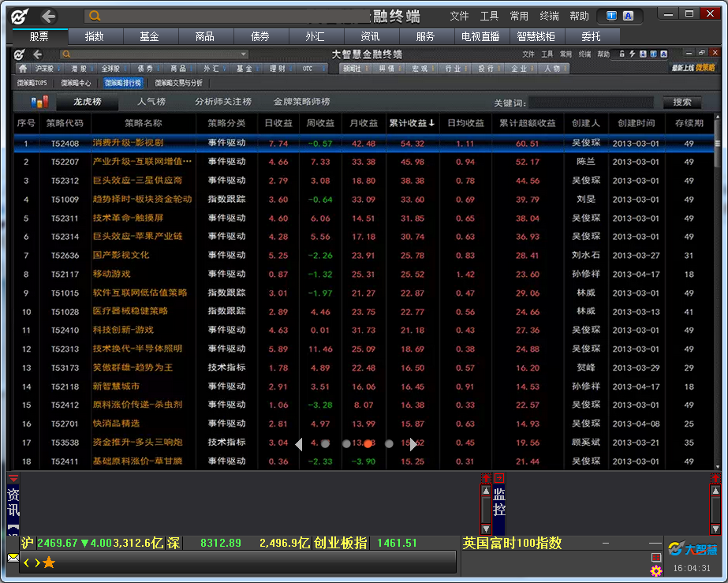The width and height of the screenshot is (728, 583).
Task: Open the mail envelope icon at bottom left
Action: [x=13, y=557]
